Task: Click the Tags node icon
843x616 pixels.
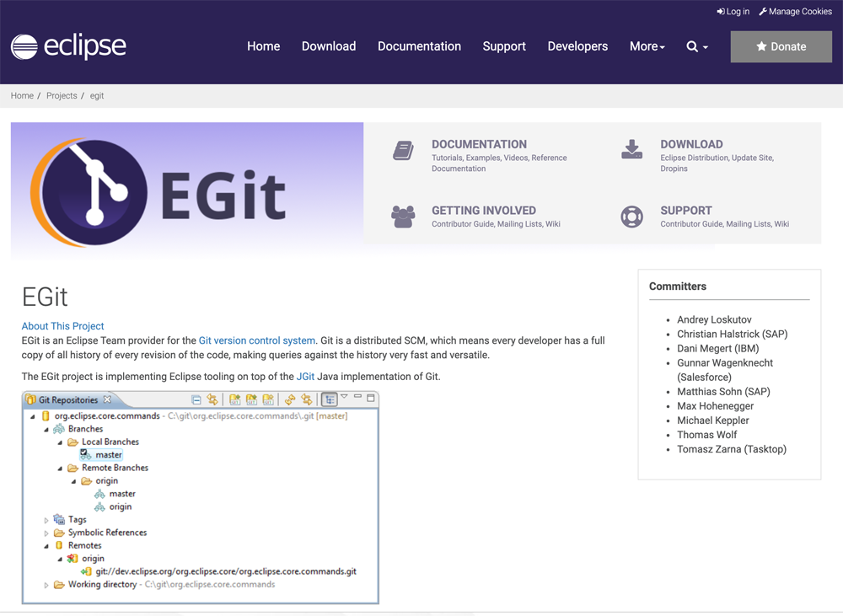Action: (59, 520)
